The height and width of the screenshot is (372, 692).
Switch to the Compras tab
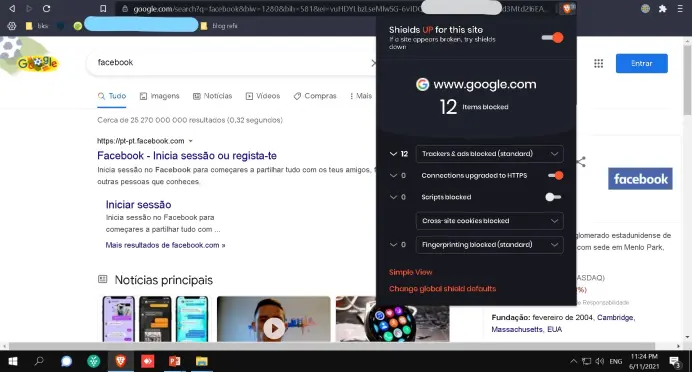click(x=315, y=96)
